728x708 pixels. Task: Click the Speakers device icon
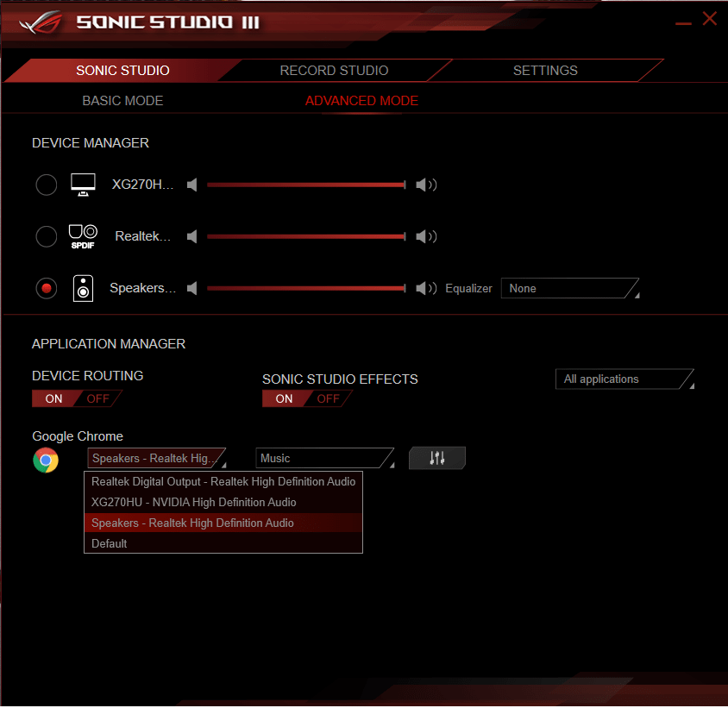click(83, 288)
